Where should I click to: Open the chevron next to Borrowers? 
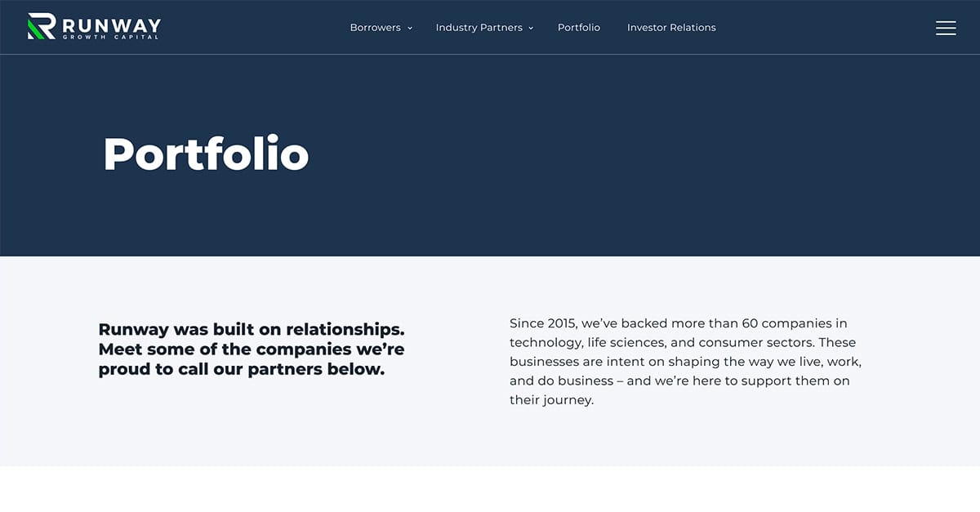tap(409, 27)
